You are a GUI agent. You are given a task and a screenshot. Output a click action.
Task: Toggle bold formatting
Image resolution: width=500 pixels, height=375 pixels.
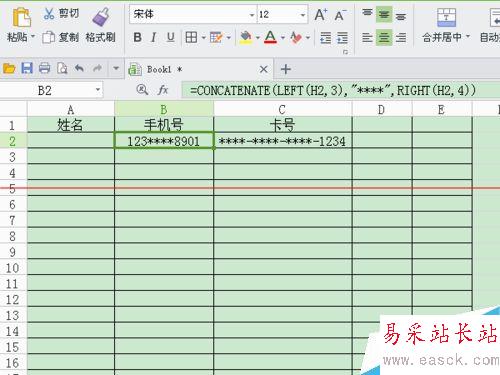pos(137,37)
